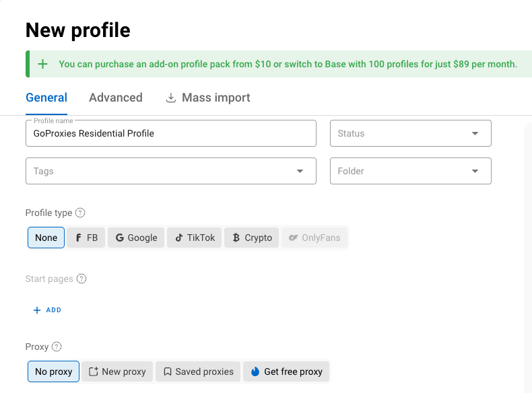Pick the TikTok profile type
532x393 pixels.
[195, 238]
